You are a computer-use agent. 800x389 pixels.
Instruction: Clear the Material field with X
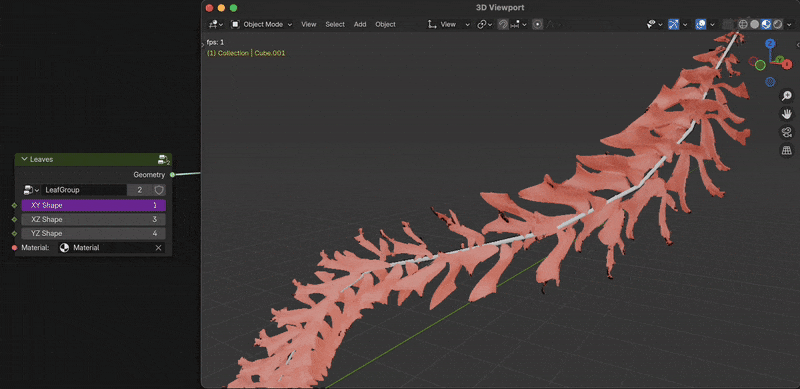(x=158, y=248)
